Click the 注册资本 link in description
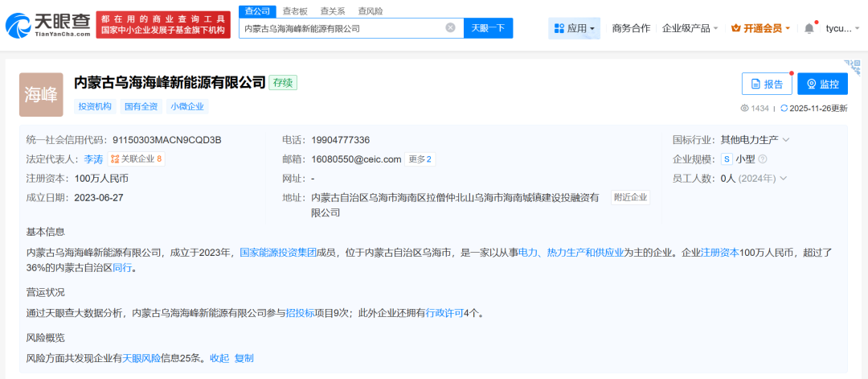 [720, 252]
